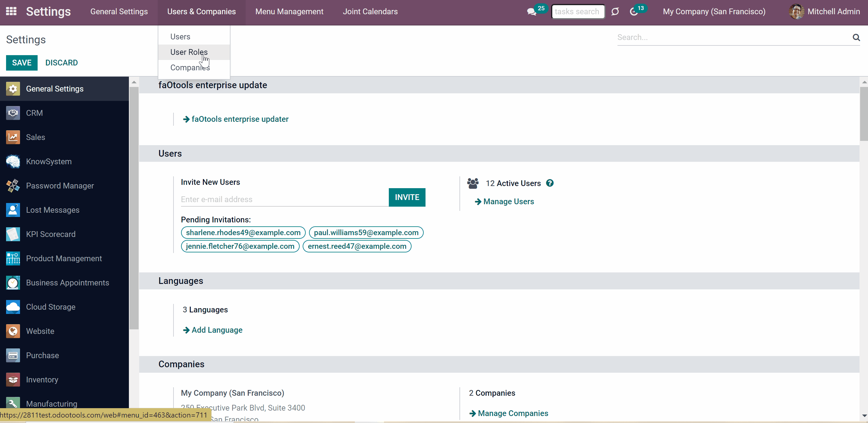
Task: Click the 3 Languages text
Action: (x=205, y=310)
